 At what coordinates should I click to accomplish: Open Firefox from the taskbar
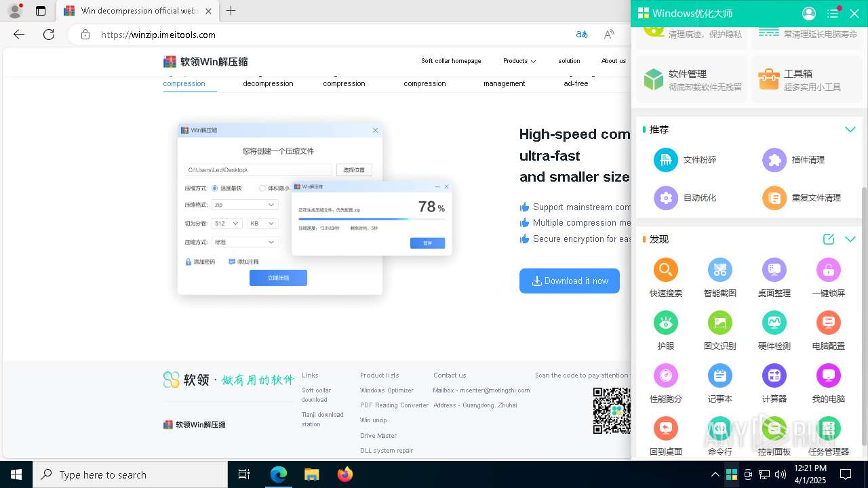pyautogui.click(x=344, y=474)
